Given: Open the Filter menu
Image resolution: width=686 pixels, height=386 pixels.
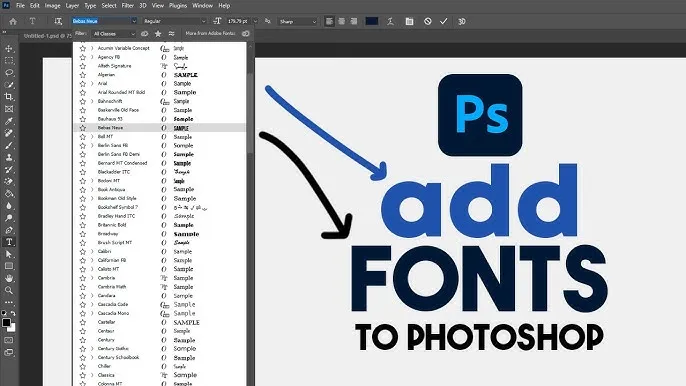Looking at the screenshot, I should click(128, 6).
